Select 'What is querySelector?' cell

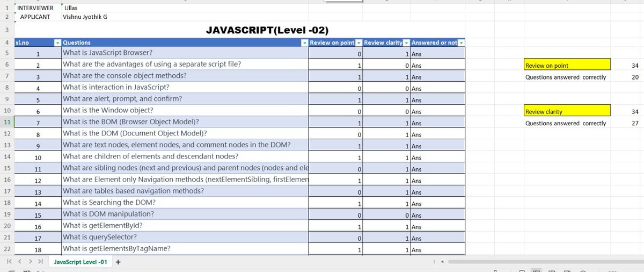(x=185, y=238)
